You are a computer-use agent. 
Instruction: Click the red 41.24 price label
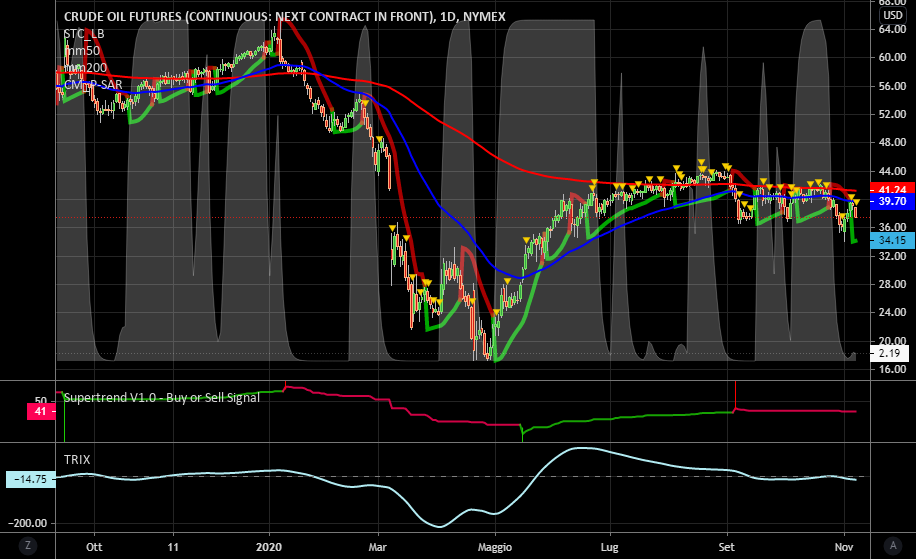click(892, 189)
